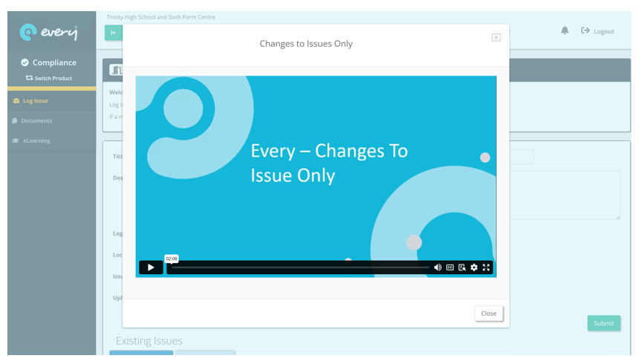
Task: Click the Compliance heading text
Action: (x=54, y=62)
